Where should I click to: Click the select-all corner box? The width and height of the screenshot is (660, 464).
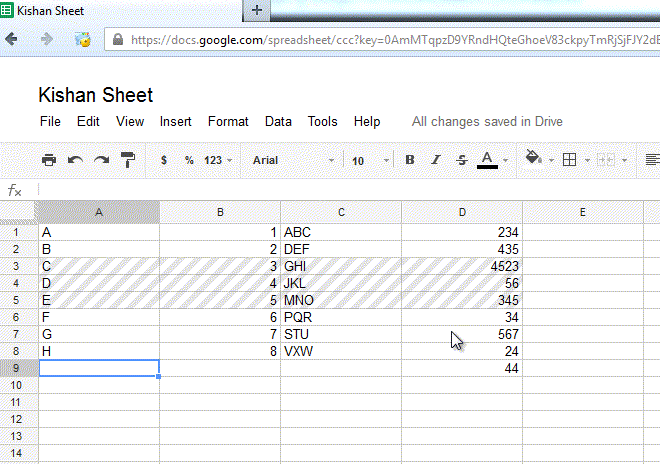tap(19, 212)
